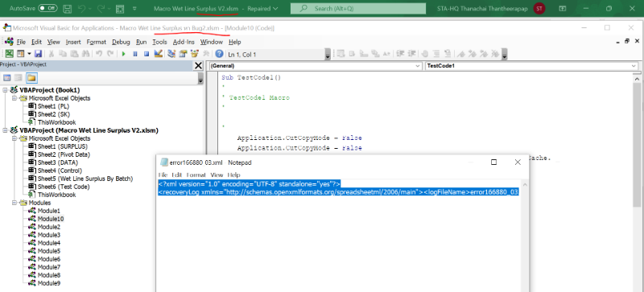Select Sheet5 (Wet Line Surplus By Batch)
The height and width of the screenshot is (292, 644).
point(85,179)
